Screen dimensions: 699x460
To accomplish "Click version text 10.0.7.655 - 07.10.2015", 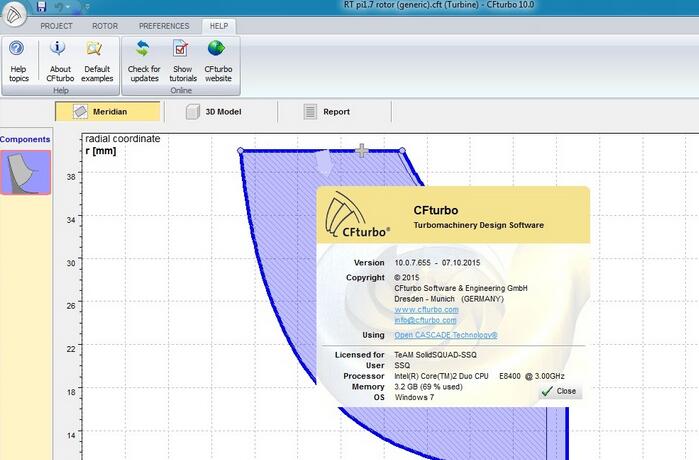I will [x=437, y=263].
